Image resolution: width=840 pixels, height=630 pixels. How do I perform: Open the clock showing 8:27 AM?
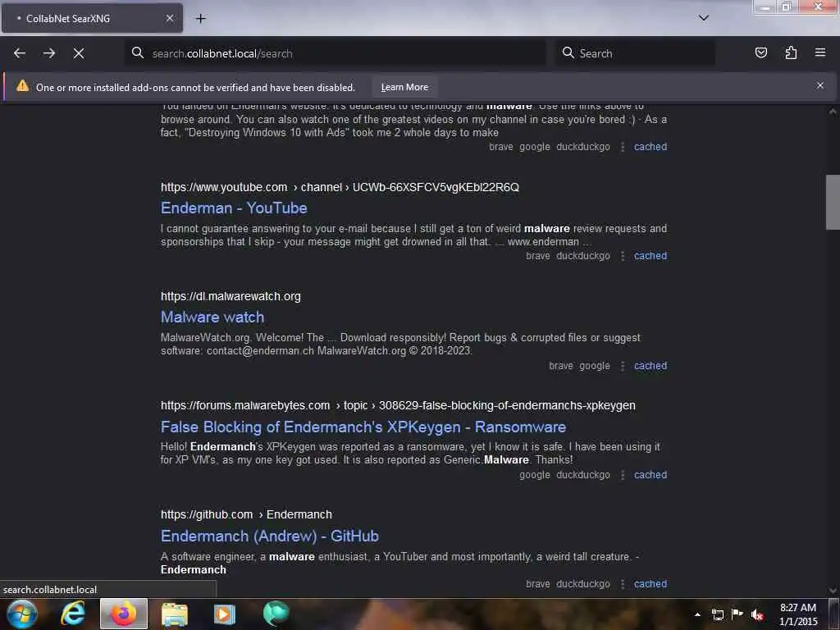click(x=798, y=614)
